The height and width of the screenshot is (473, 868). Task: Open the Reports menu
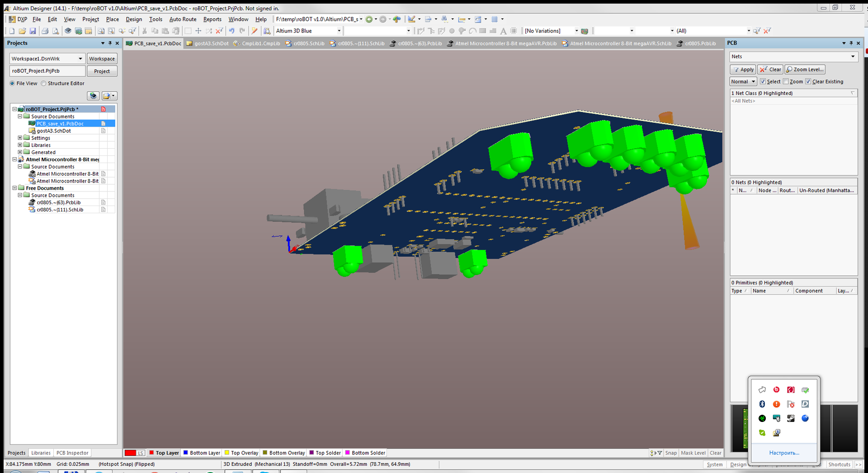point(212,19)
